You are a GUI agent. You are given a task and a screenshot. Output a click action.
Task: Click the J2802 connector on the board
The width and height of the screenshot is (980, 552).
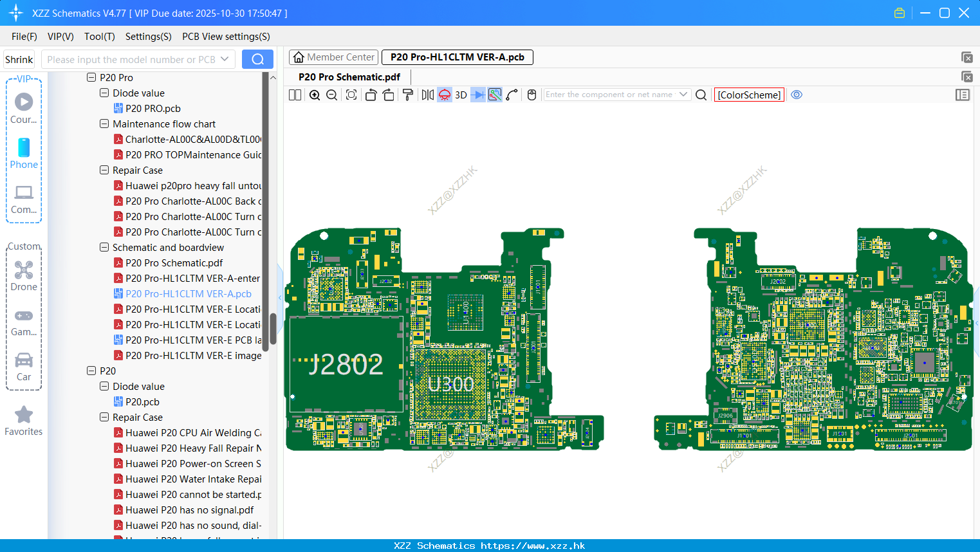(346, 364)
